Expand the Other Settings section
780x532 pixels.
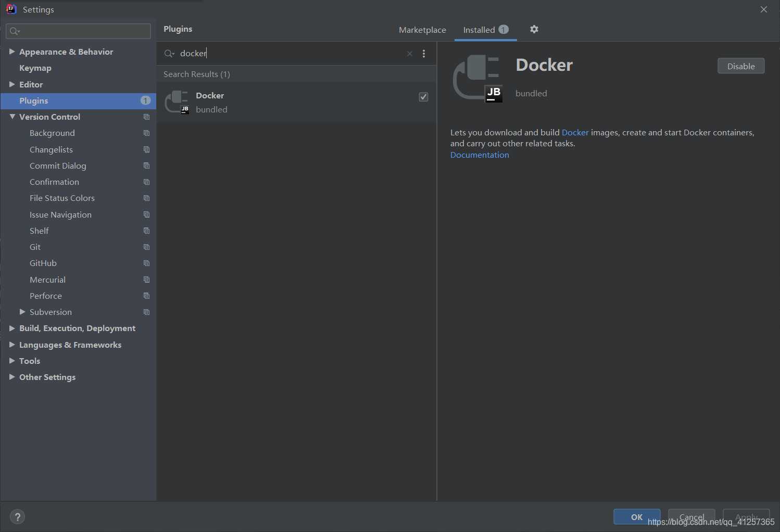[12, 377]
